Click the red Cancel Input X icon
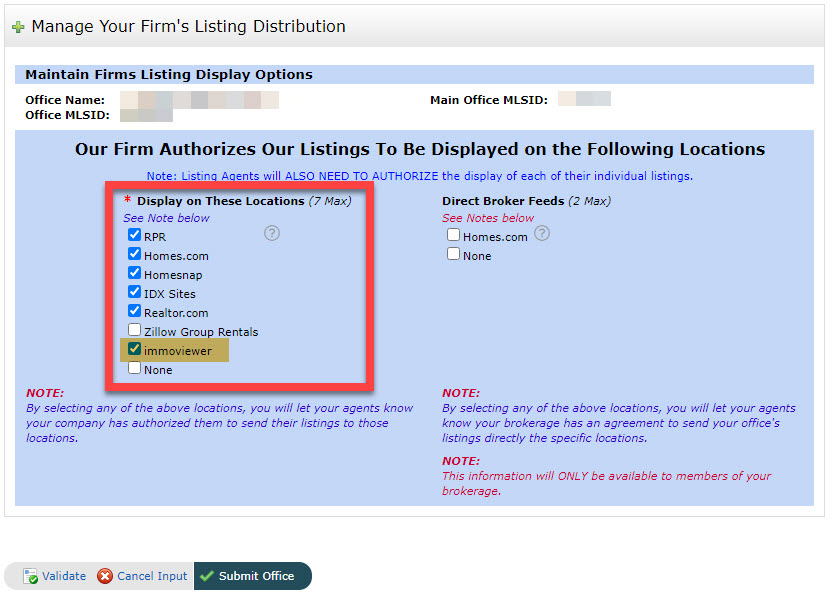833x596 pixels. (x=105, y=577)
